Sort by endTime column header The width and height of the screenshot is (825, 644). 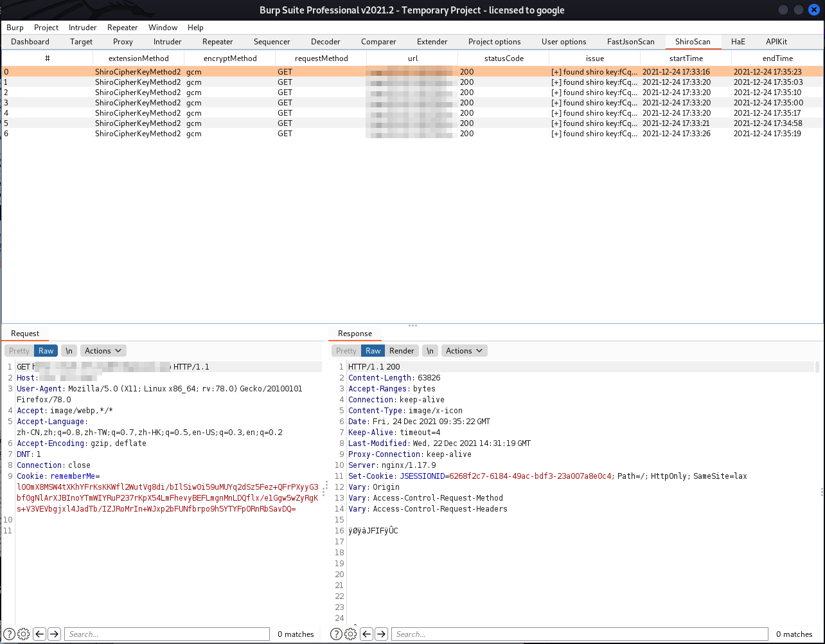click(777, 58)
